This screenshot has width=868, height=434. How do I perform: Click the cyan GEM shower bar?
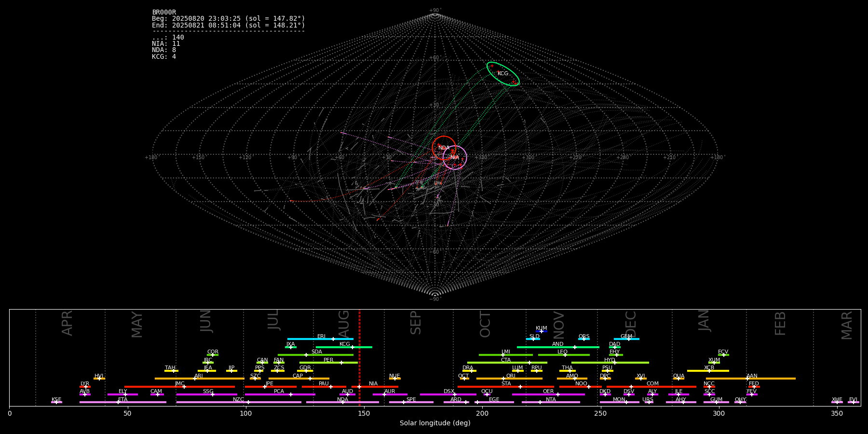[x=626, y=339]
